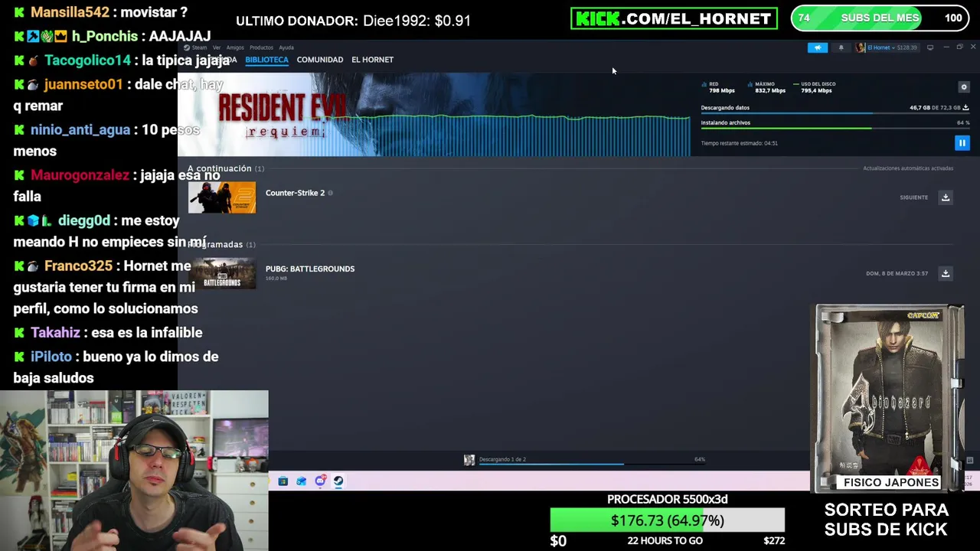Click the Counter-Strike 2 thumbnail

tap(222, 197)
